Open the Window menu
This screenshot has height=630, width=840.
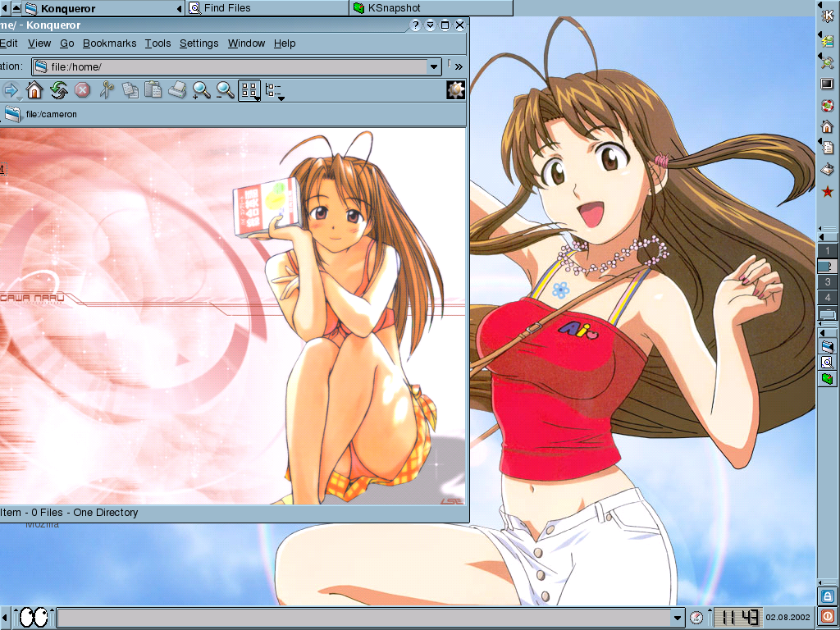point(246,43)
